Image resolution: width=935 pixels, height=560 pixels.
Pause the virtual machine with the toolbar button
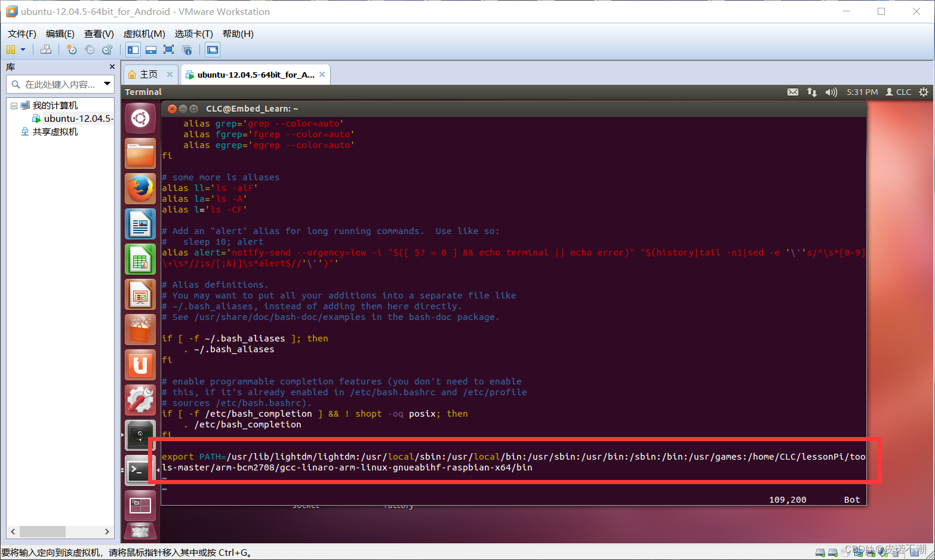pyautogui.click(x=11, y=50)
